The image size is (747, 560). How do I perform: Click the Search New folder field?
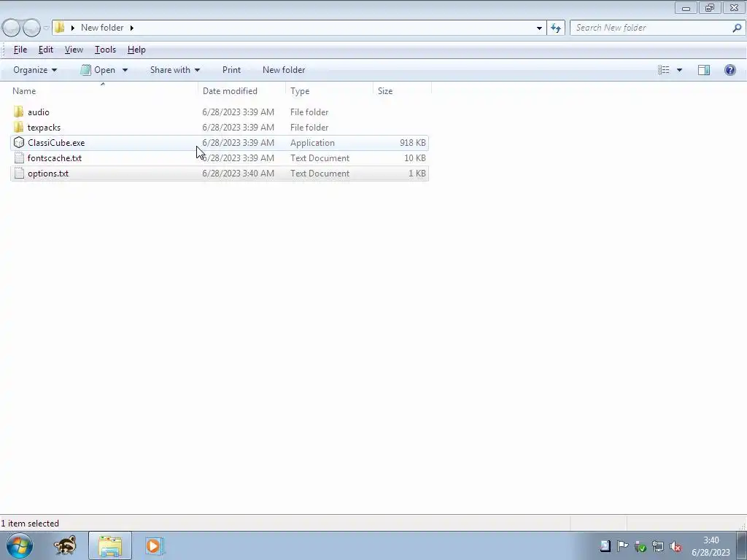(651, 28)
